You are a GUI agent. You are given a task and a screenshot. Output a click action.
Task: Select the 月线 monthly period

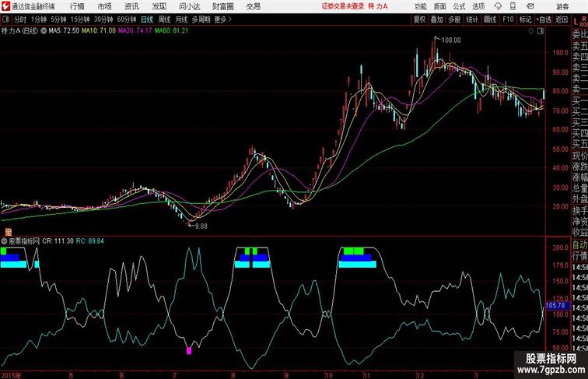(181, 19)
